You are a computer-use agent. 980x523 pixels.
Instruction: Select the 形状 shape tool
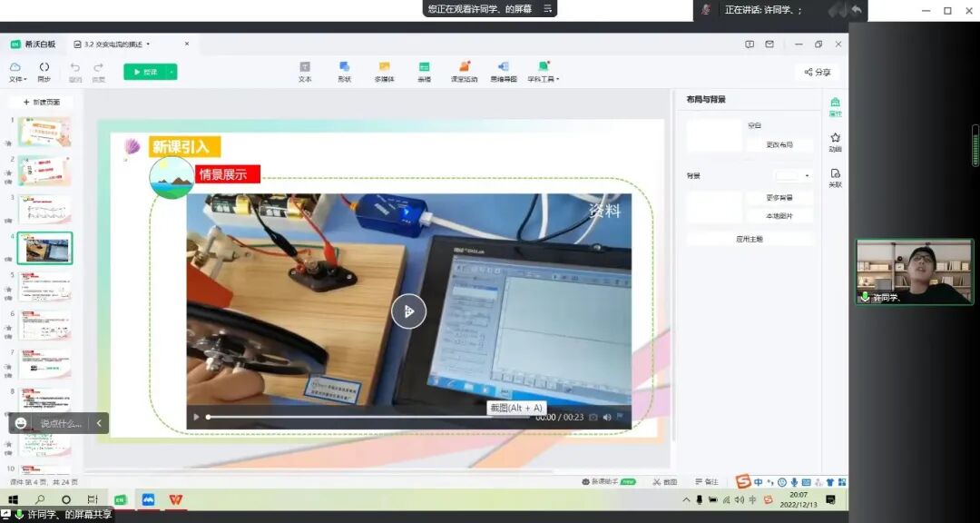tap(345, 73)
